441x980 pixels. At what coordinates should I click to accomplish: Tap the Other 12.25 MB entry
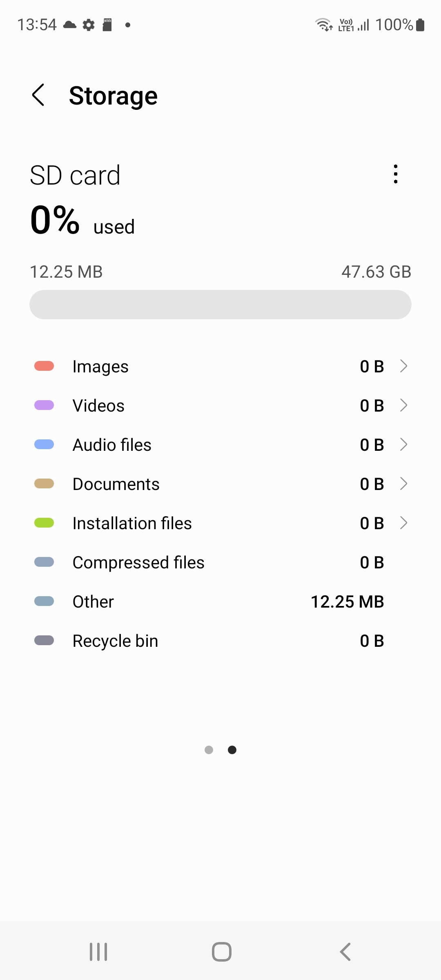pos(220,601)
